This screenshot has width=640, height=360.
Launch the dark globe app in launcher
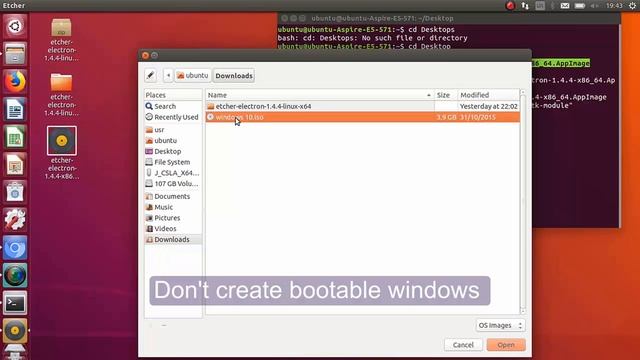[15, 276]
